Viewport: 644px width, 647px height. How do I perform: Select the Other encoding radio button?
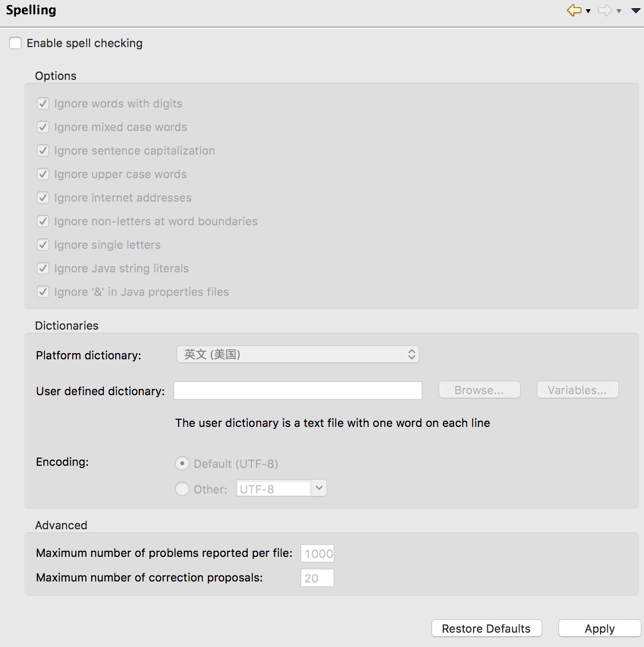click(x=182, y=489)
